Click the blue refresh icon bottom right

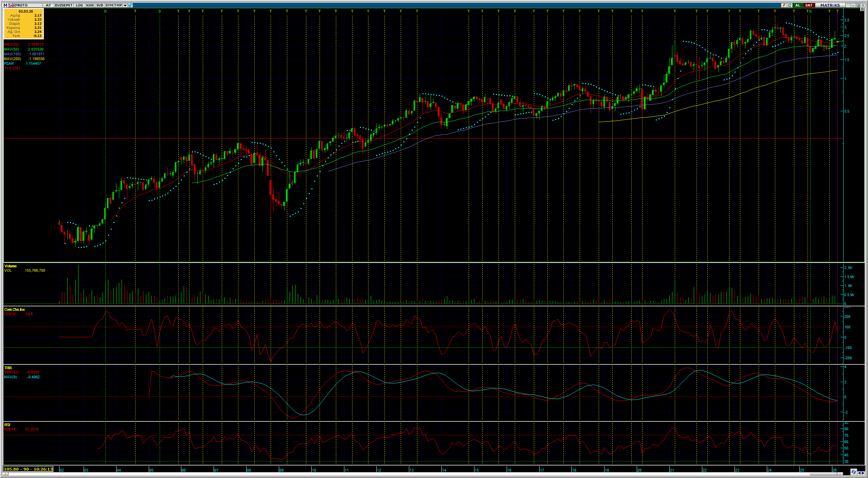coord(853,472)
